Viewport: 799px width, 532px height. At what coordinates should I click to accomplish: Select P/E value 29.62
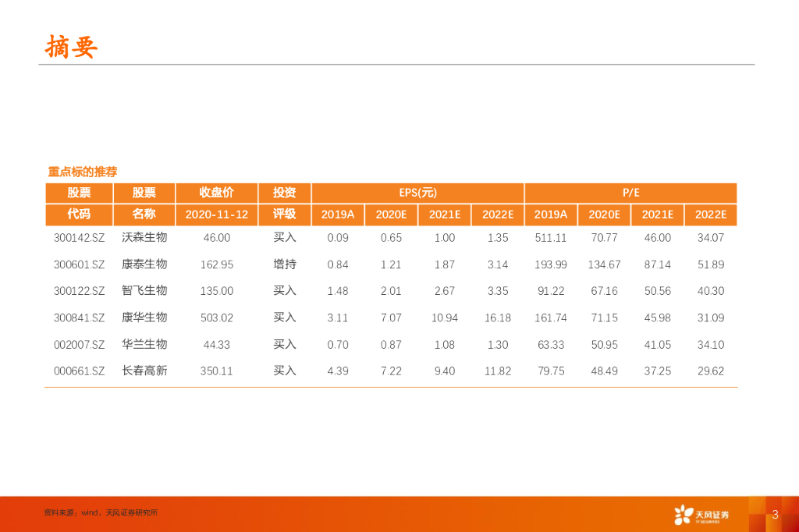coord(711,371)
